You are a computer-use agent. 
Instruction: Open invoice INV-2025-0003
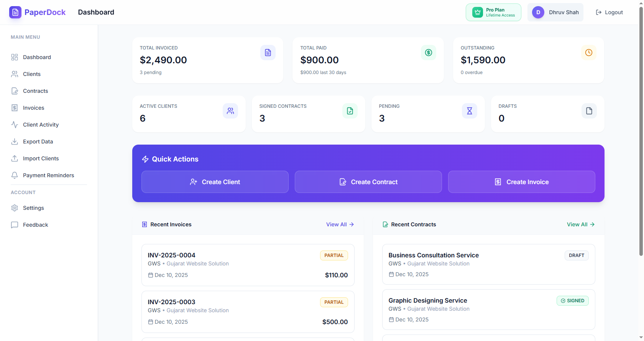248,312
